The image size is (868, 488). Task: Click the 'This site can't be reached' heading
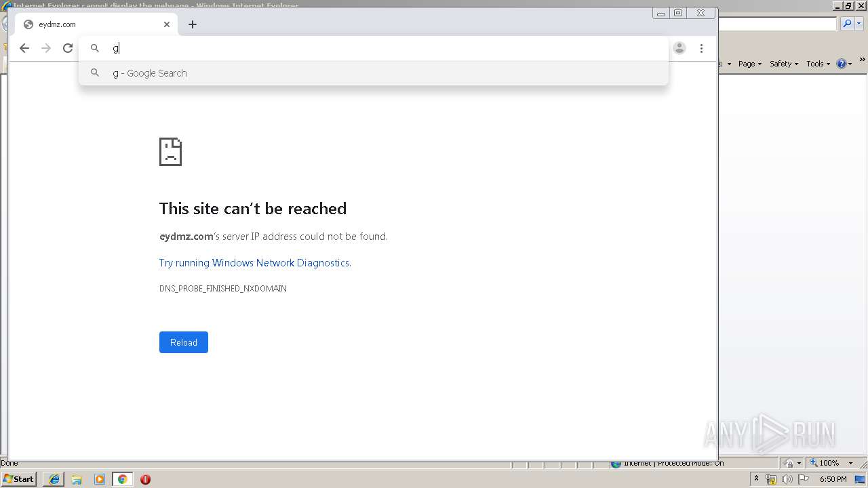[253, 209]
